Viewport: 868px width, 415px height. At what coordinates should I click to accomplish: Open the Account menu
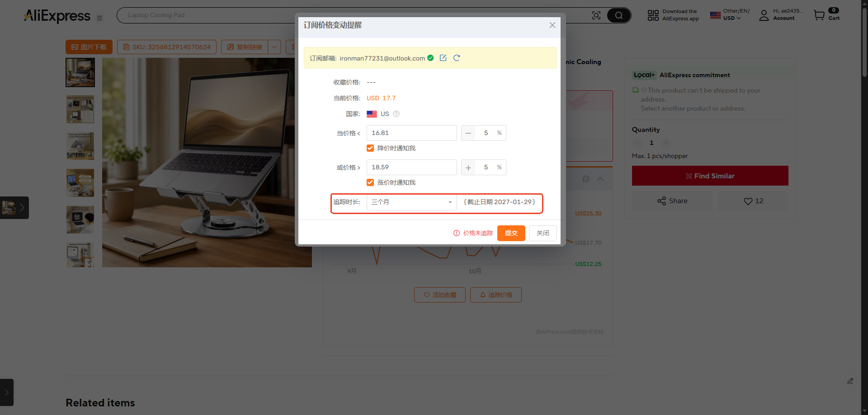click(781, 15)
